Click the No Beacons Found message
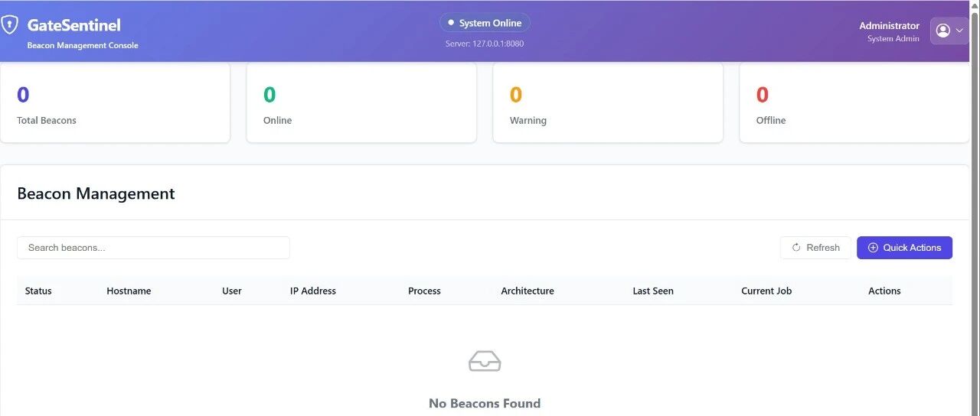The height and width of the screenshot is (416, 980). tap(485, 403)
